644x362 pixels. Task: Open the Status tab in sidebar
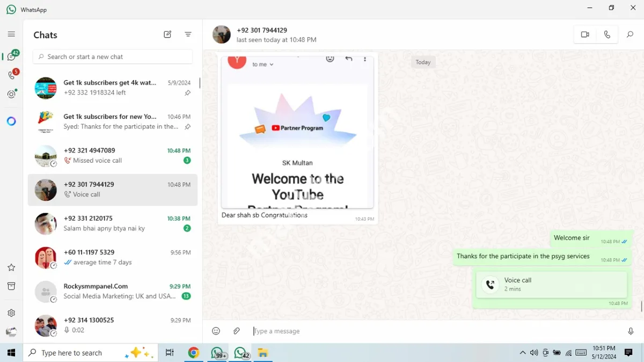tap(11, 94)
